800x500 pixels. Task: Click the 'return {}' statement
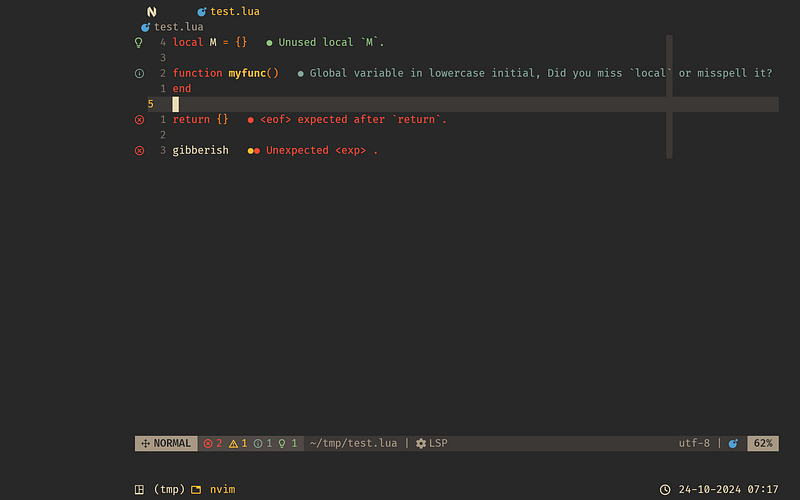coord(200,119)
